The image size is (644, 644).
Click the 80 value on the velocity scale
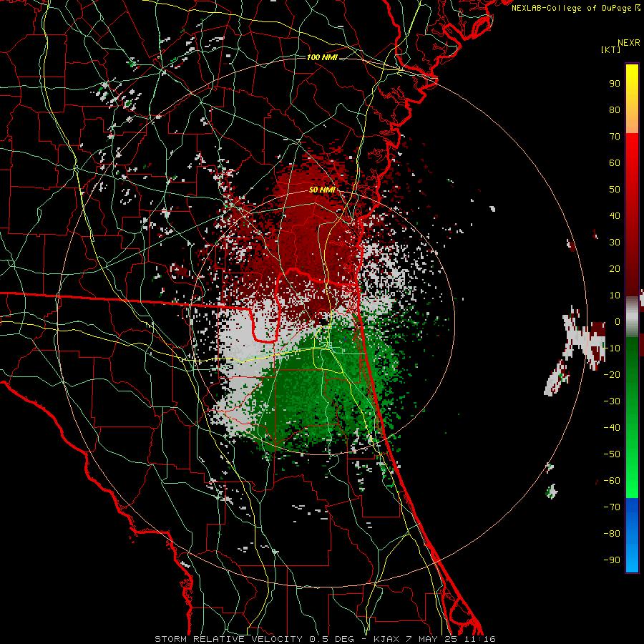[x=615, y=109]
